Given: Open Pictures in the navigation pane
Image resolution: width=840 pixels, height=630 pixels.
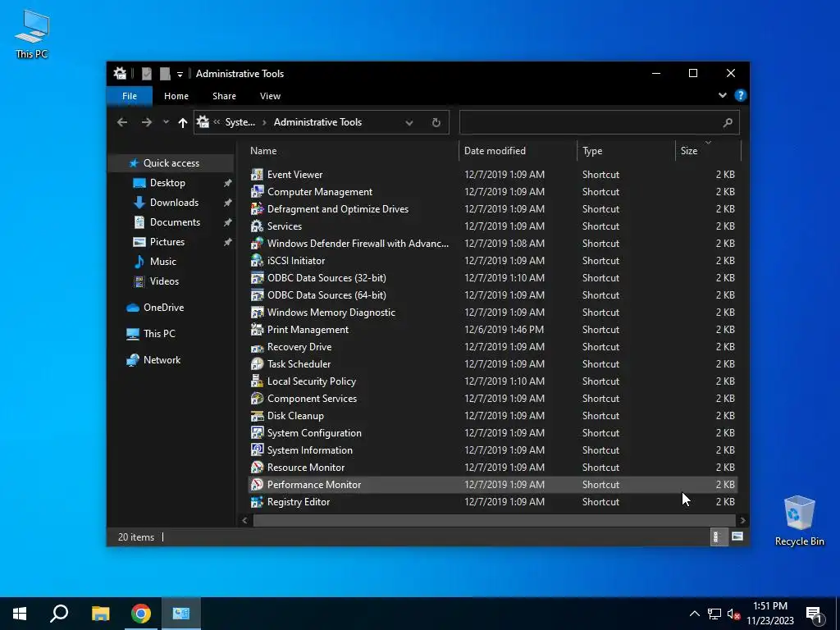Looking at the screenshot, I should 167,242.
